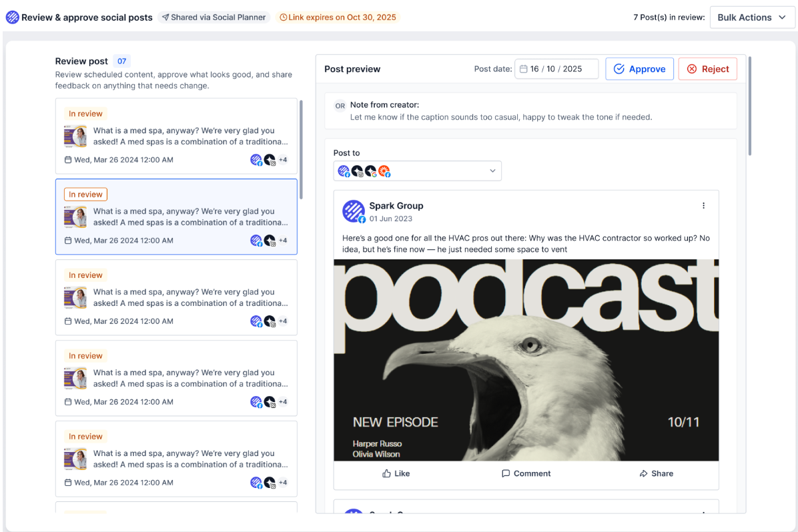This screenshot has height=532, width=798.
Task: Select the Instagram account icon in Post to
Action: click(x=357, y=171)
